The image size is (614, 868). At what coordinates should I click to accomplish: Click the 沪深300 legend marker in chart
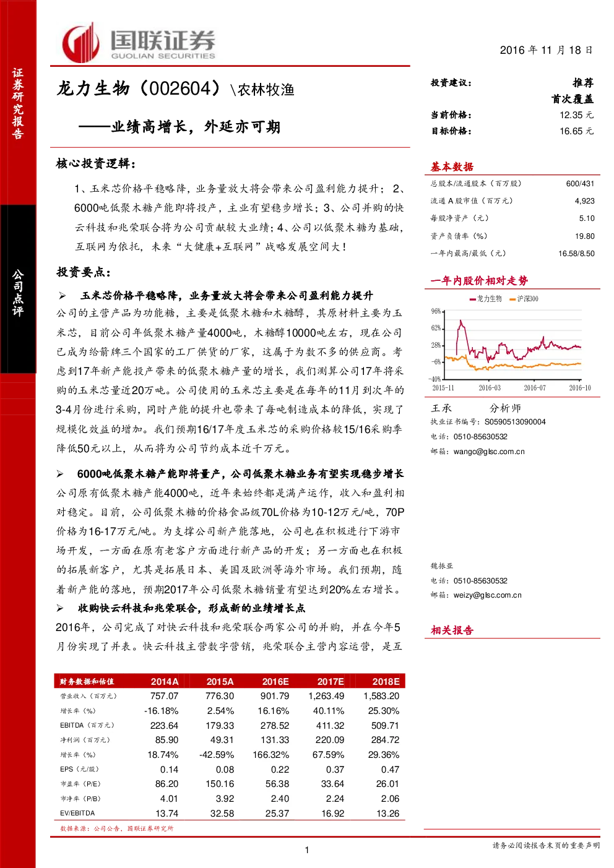[512, 299]
